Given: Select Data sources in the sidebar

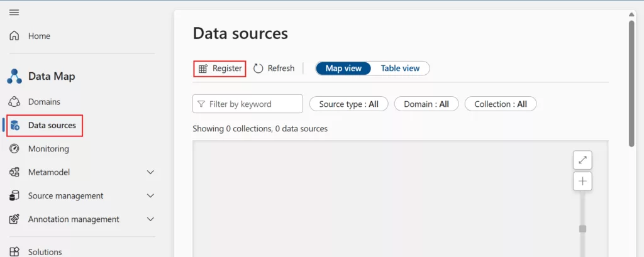Looking at the screenshot, I should 52,126.
